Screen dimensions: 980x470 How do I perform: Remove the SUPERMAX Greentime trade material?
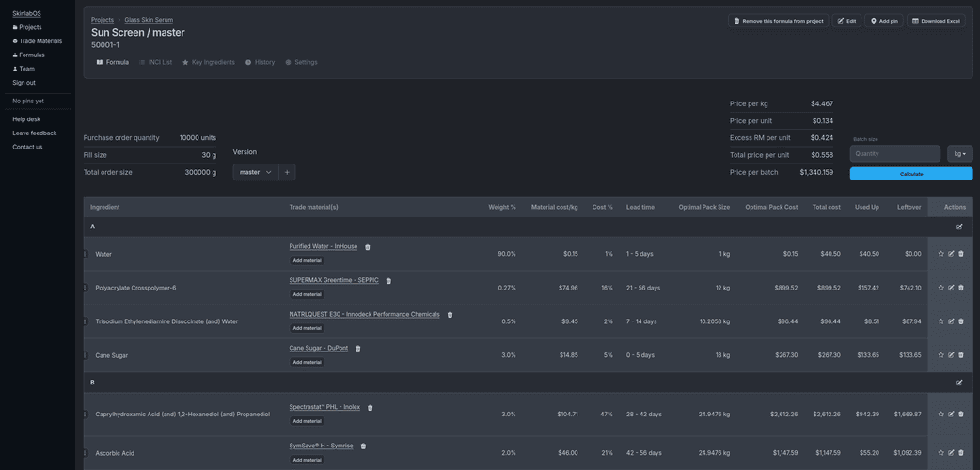pos(388,281)
